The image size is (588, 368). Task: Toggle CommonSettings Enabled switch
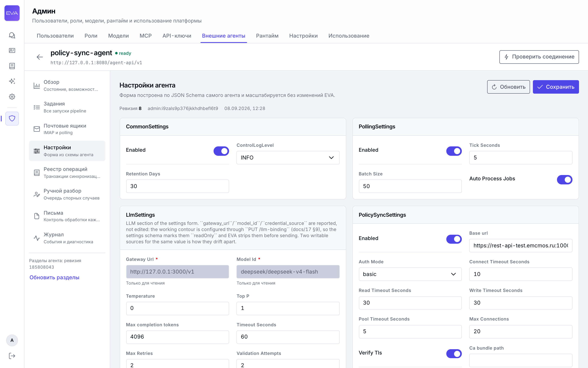point(221,151)
